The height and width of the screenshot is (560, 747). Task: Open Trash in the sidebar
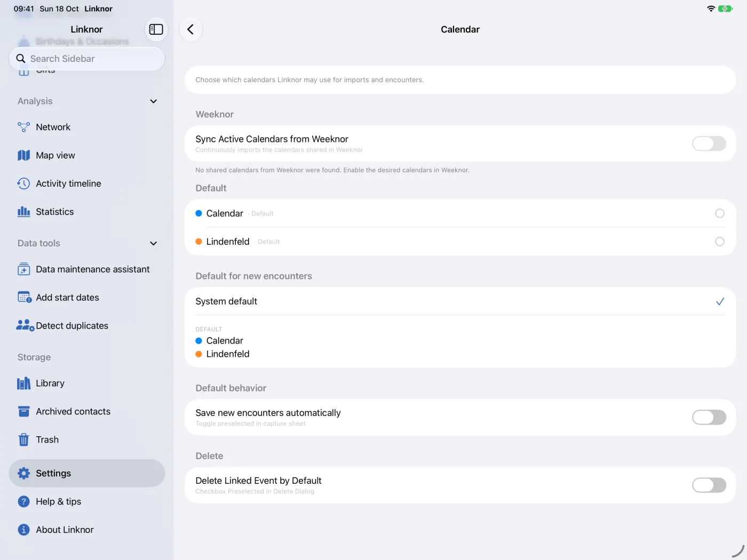pos(87,440)
